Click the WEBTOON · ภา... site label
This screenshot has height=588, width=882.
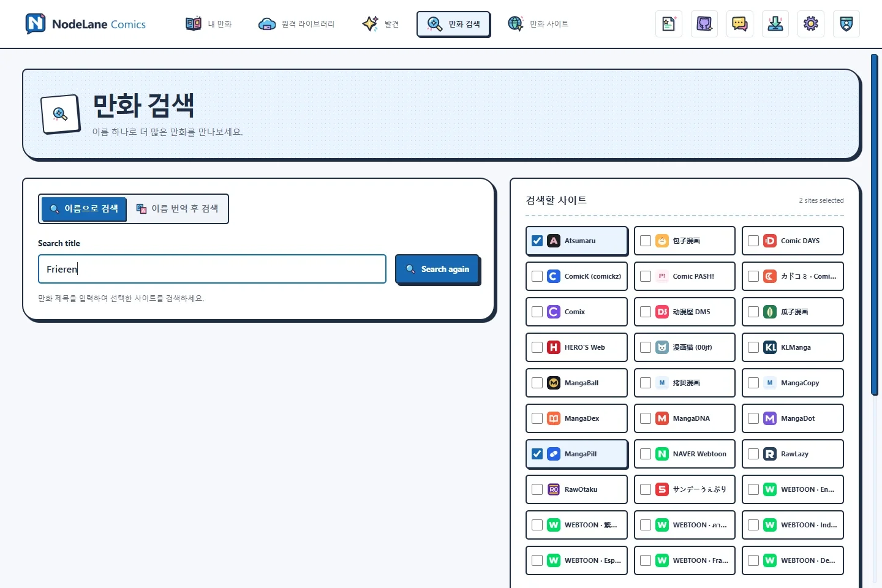(x=699, y=525)
